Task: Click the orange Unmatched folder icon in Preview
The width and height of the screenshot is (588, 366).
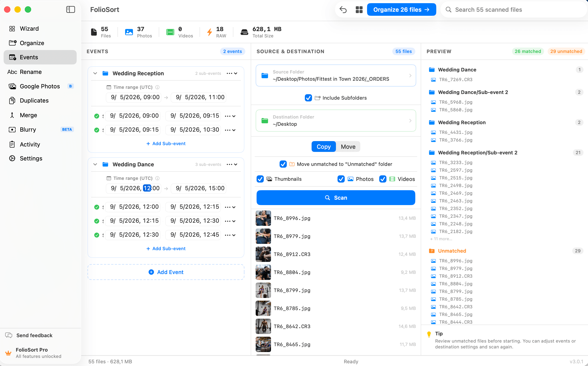Action: tap(432, 251)
